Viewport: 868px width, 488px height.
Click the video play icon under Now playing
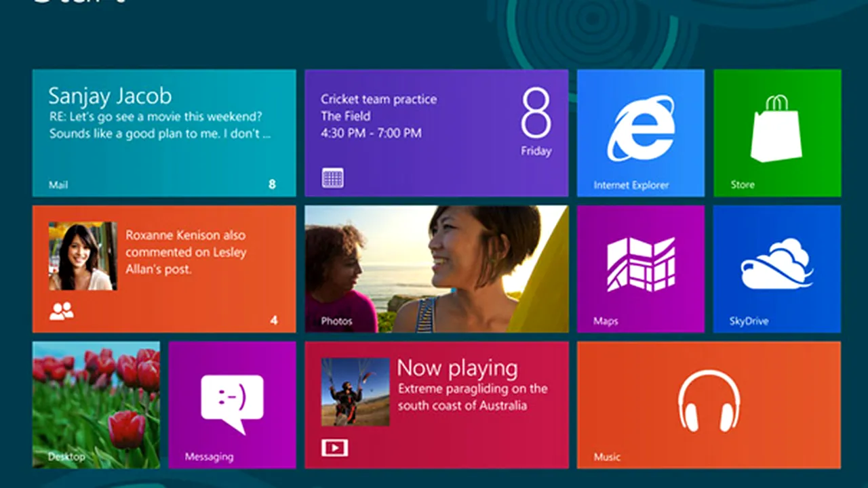point(334,447)
